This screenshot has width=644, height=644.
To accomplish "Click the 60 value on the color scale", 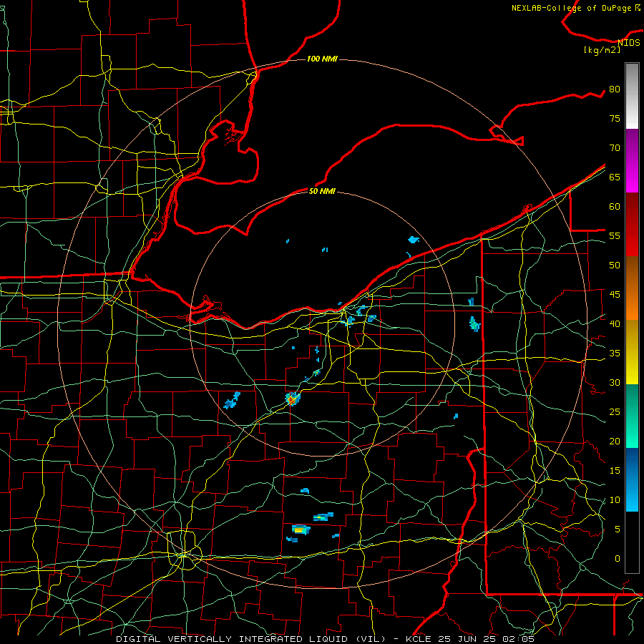I will click(x=615, y=206).
